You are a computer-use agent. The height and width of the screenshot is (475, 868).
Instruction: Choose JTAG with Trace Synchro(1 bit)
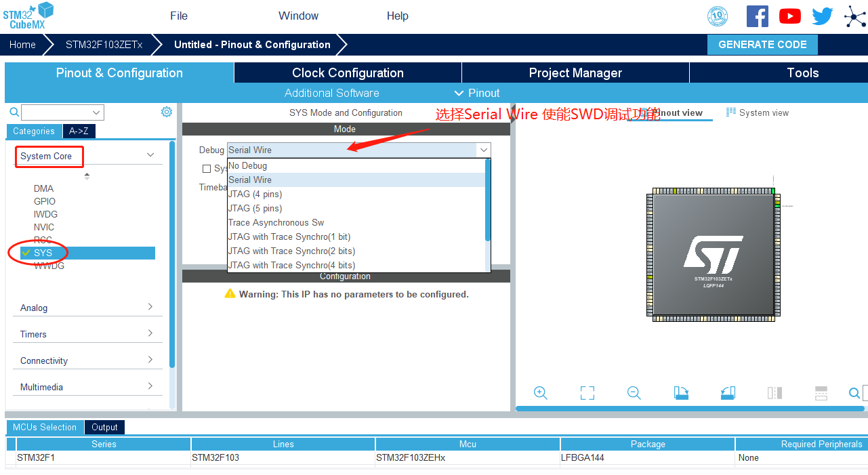click(x=356, y=236)
